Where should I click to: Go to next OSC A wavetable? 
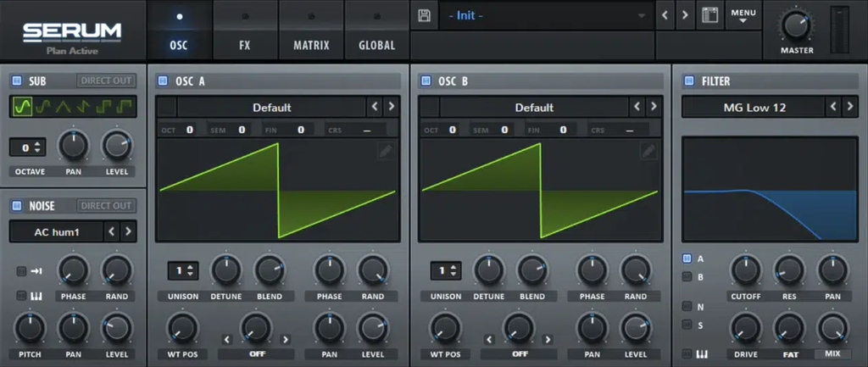click(x=391, y=106)
